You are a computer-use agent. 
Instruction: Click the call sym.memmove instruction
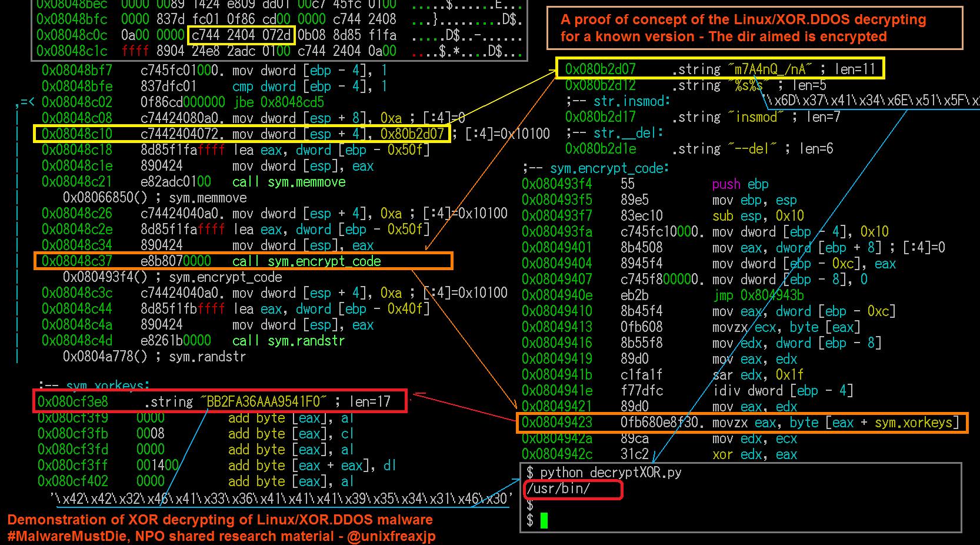click(x=288, y=182)
